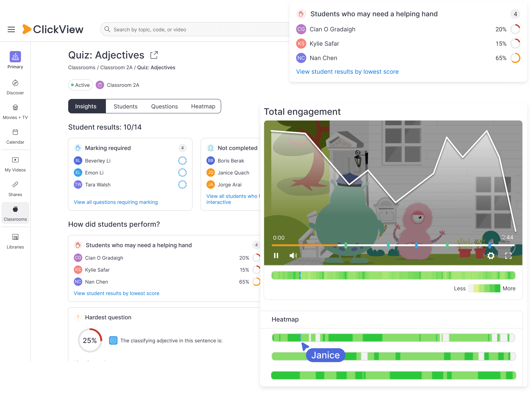Enter fullscreen video mode

(x=508, y=256)
